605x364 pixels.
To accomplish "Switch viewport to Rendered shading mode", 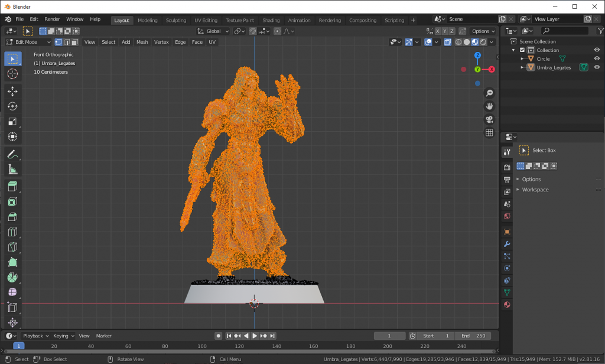I will click(x=483, y=42).
